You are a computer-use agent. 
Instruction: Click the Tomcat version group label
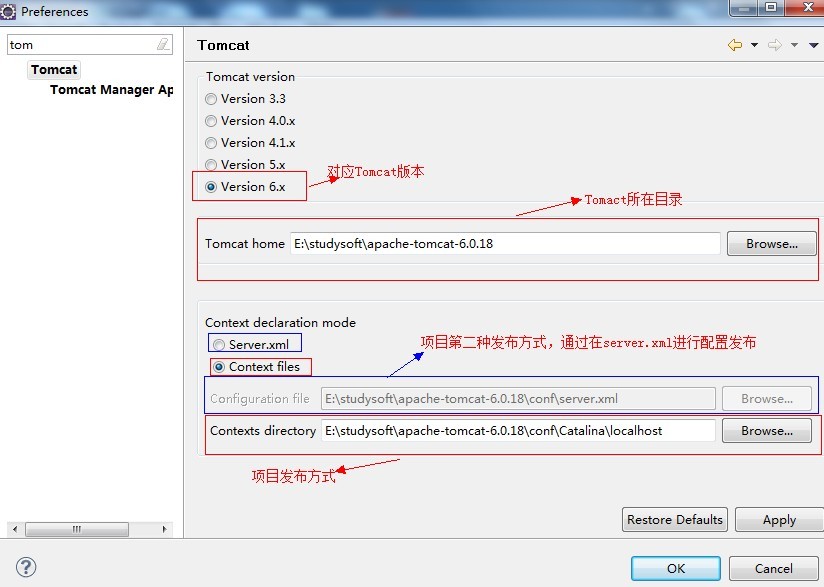(250, 77)
